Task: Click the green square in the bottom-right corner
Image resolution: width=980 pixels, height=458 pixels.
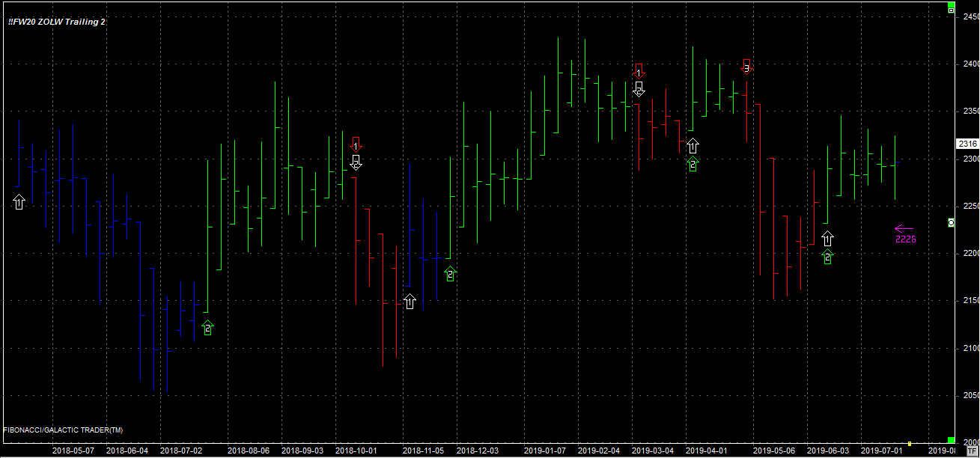Action: pos(952,440)
